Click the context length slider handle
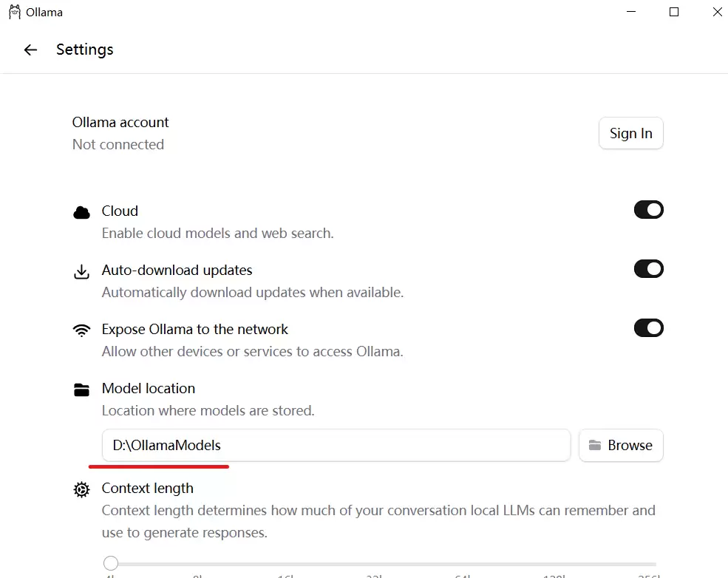Viewport: 728px width, 578px height. (111, 563)
